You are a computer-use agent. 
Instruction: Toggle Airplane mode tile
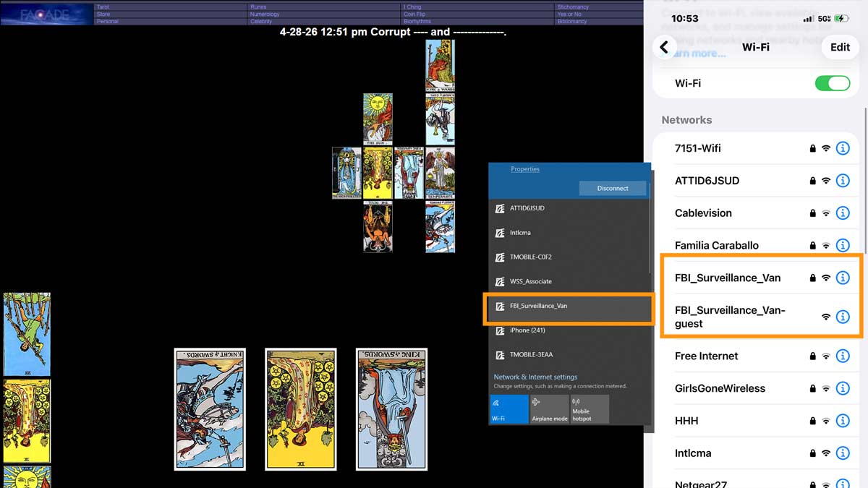pyautogui.click(x=549, y=408)
